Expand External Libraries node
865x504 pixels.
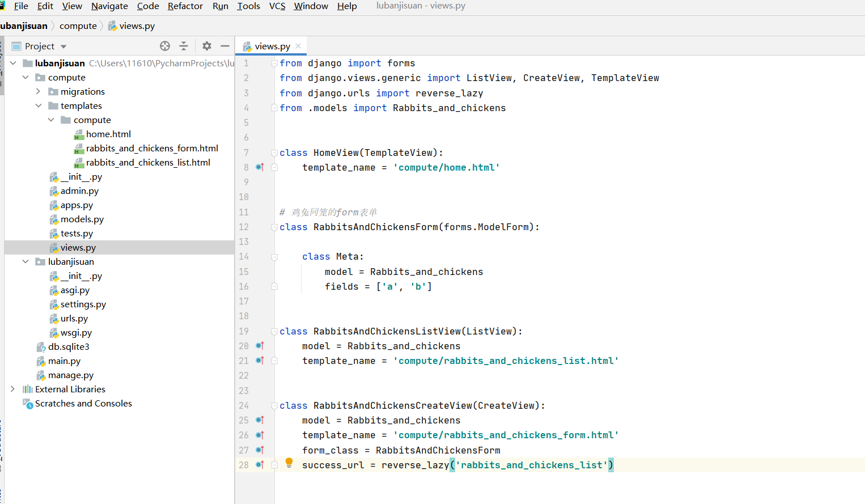[13, 389]
